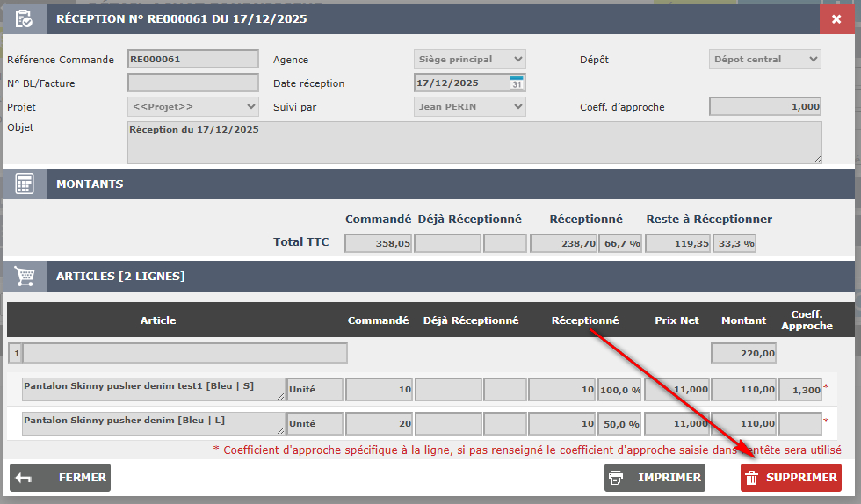Open the Projet dropdown list

click(x=193, y=107)
